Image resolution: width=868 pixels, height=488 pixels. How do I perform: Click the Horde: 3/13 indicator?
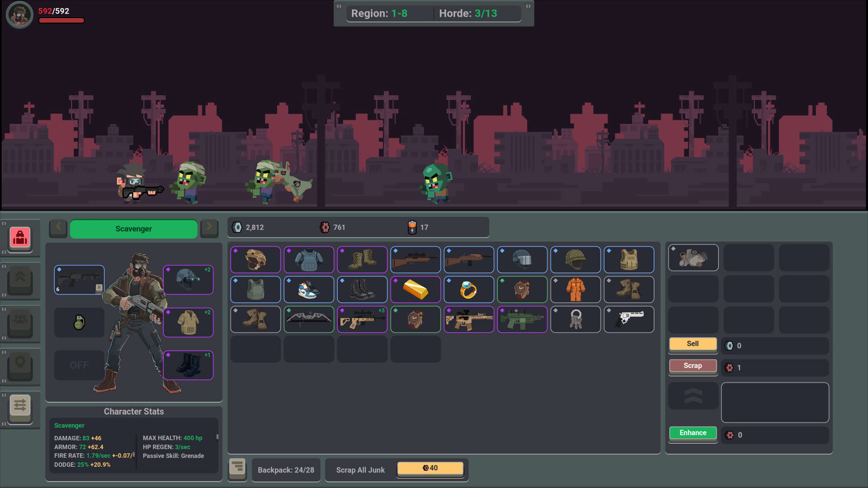click(468, 13)
